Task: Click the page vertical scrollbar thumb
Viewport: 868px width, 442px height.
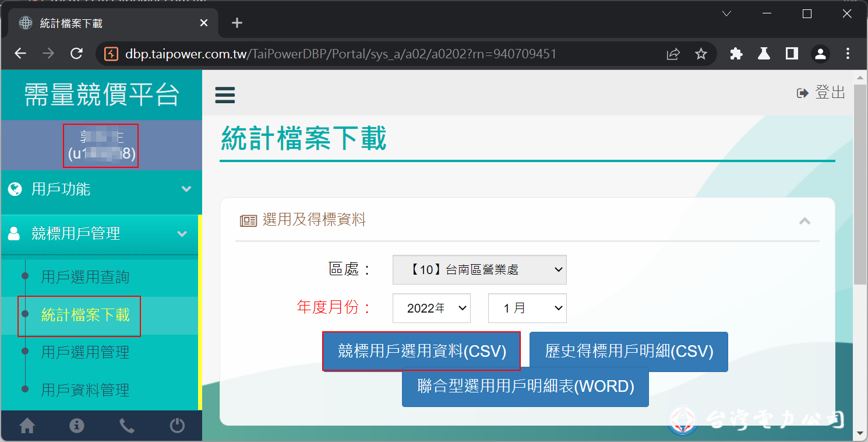Action: tap(860, 184)
